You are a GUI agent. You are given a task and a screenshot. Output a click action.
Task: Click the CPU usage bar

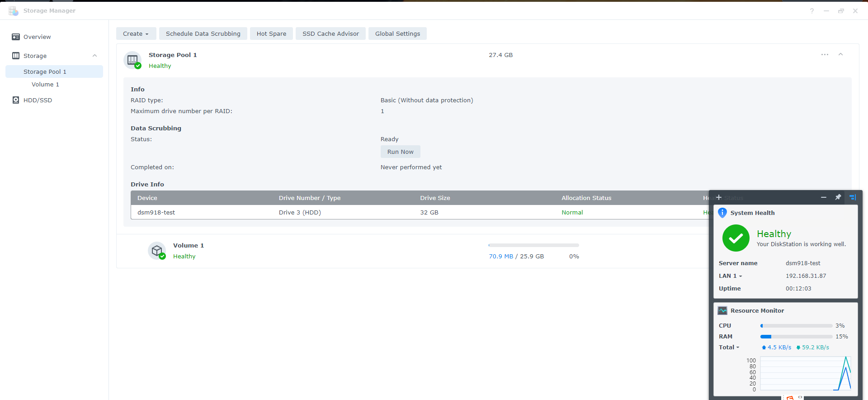click(797, 326)
